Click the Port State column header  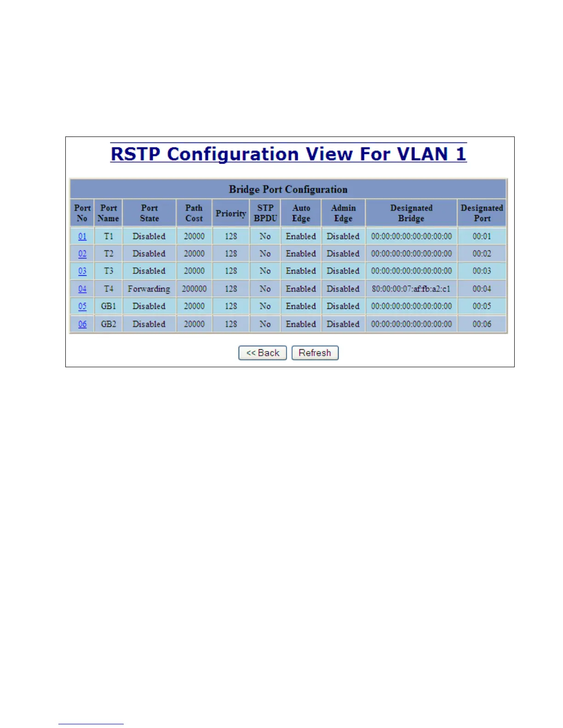(x=149, y=213)
